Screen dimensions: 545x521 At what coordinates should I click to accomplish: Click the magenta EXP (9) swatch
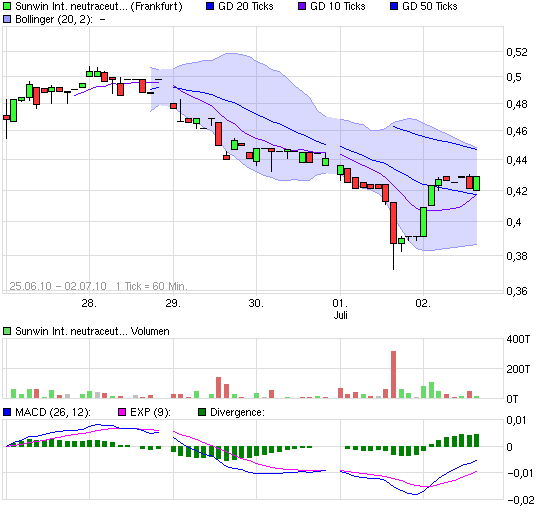(122, 412)
